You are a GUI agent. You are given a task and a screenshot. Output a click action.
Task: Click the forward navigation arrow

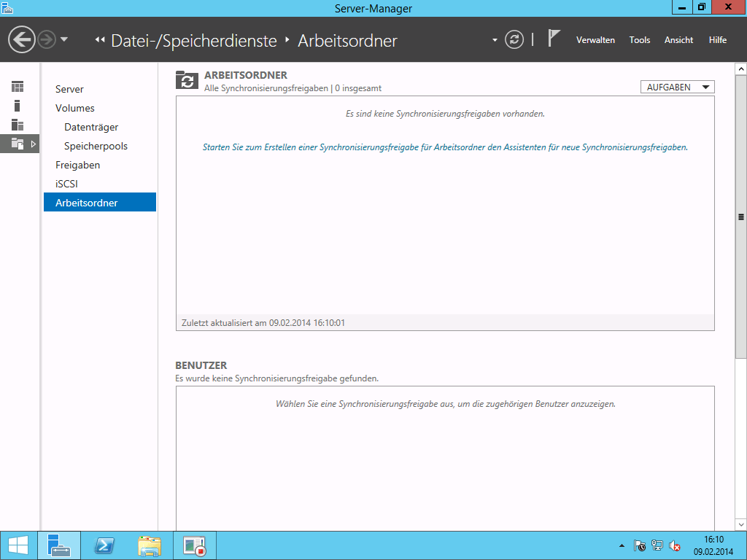click(x=47, y=39)
